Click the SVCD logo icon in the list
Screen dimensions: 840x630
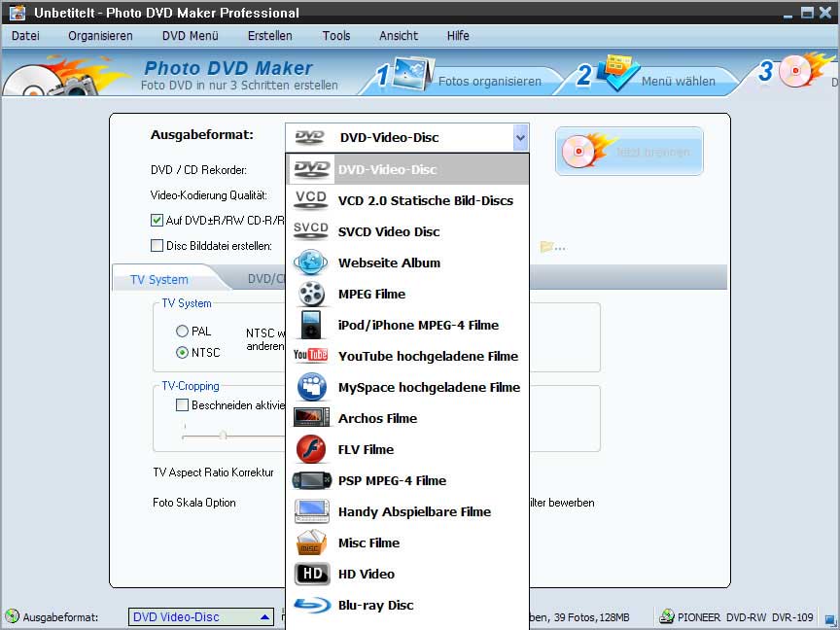(x=311, y=230)
